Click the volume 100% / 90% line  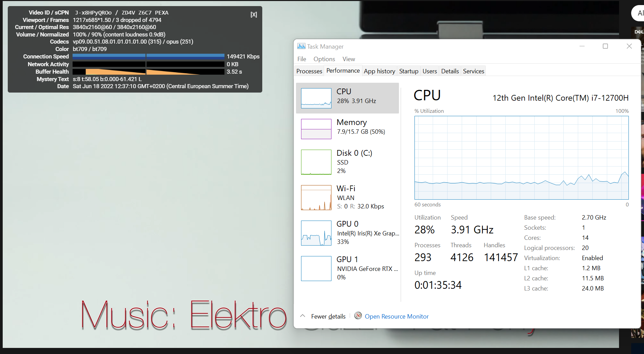[119, 35]
